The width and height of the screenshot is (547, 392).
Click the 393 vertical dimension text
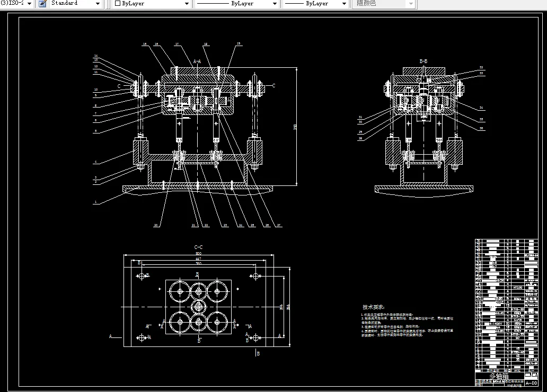(x=295, y=127)
